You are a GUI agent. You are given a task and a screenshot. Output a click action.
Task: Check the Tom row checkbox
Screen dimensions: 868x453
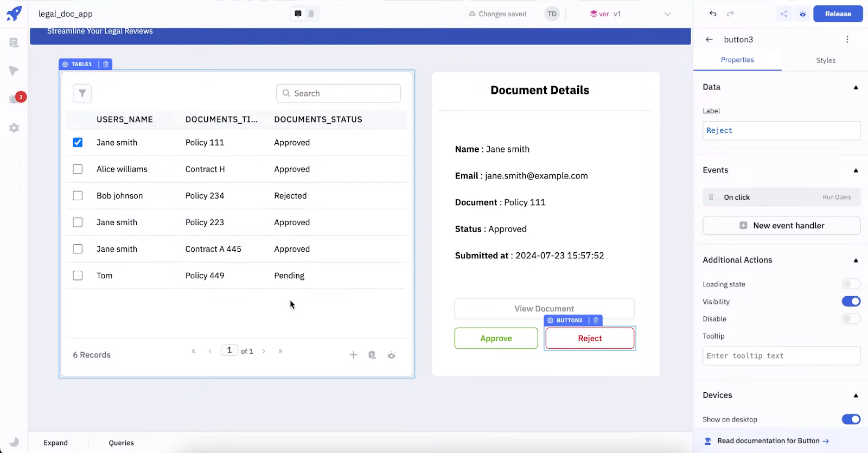[x=78, y=275]
